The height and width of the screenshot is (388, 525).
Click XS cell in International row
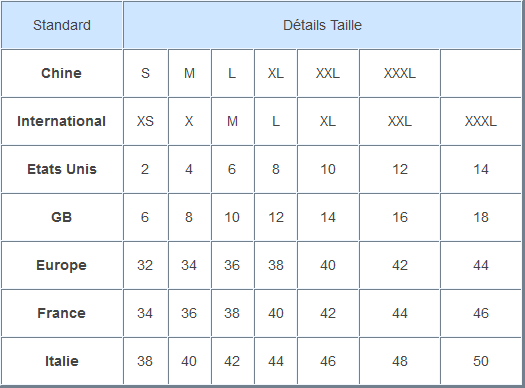145,121
